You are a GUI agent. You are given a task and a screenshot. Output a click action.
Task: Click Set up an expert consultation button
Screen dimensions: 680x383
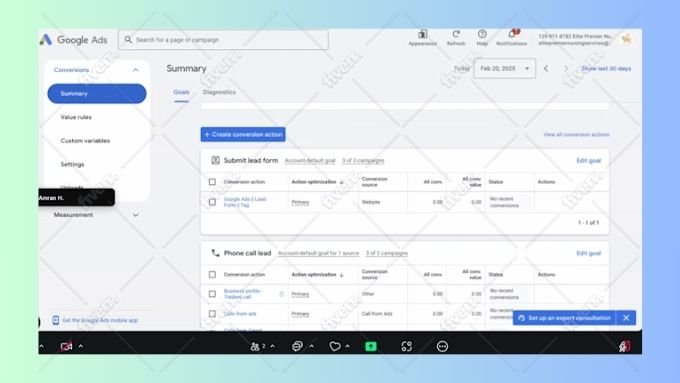point(564,318)
